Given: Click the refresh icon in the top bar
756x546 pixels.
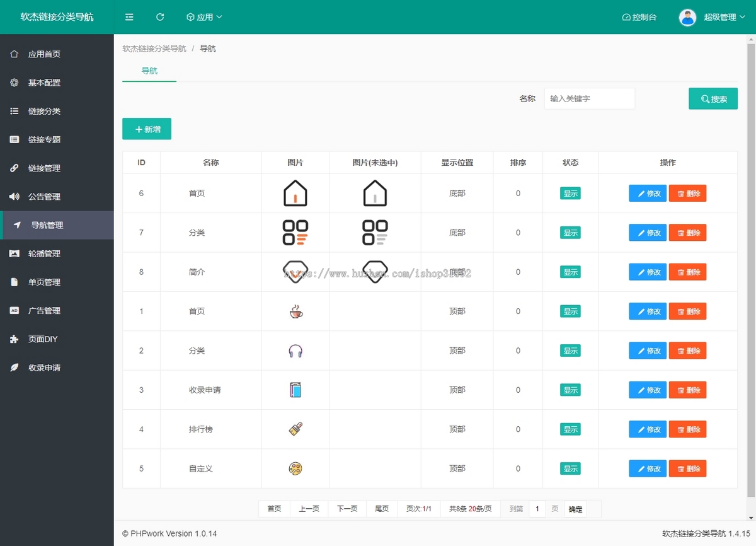Looking at the screenshot, I should click(160, 17).
